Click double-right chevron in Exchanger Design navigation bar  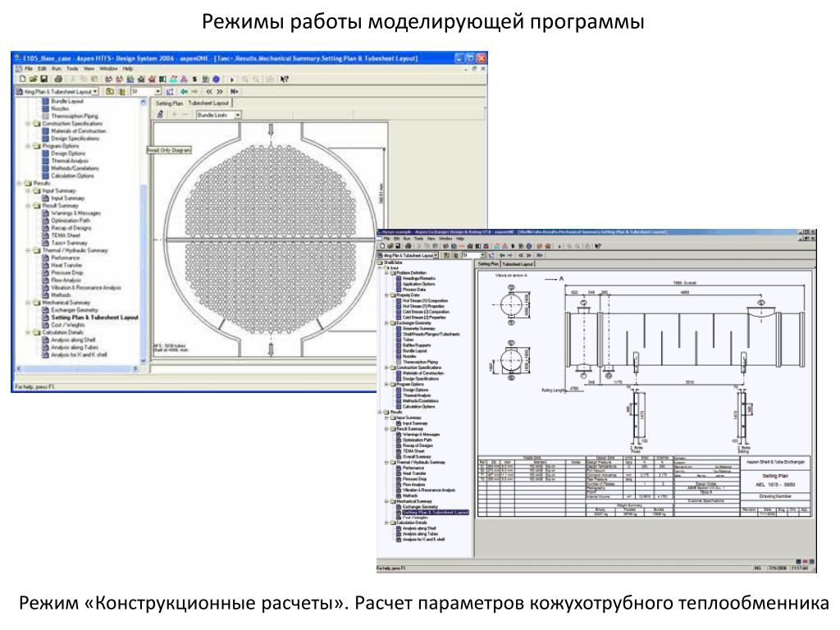pos(529,256)
